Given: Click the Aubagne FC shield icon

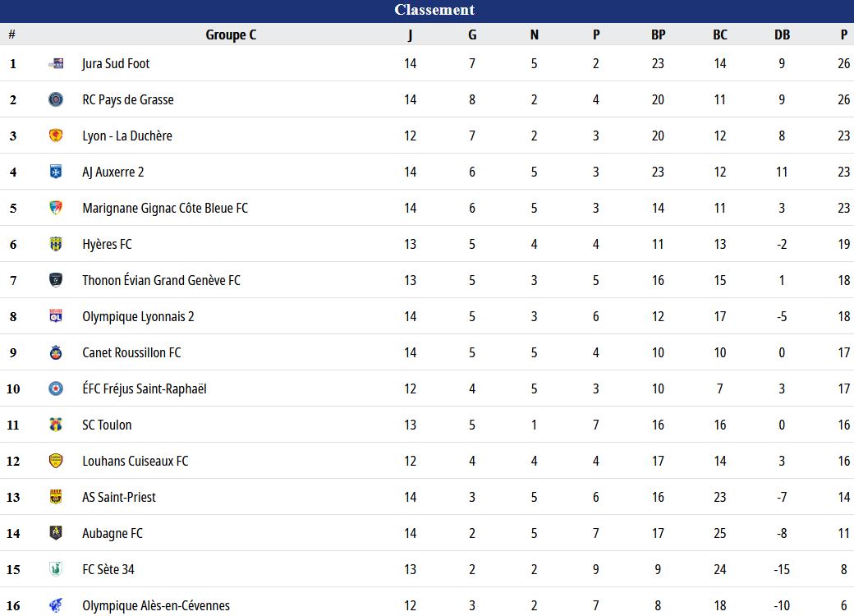Looking at the screenshot, I should [56, 533].
